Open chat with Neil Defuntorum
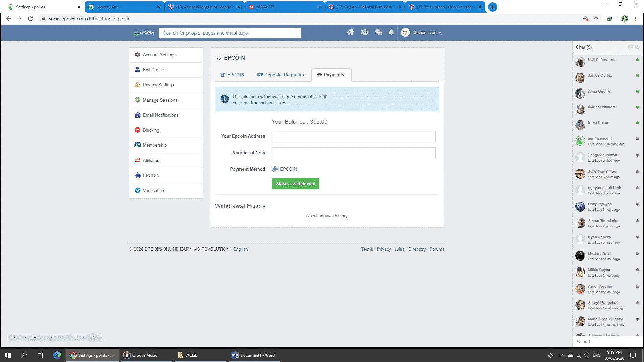This screenshot has width=644, height=362. tap(607, 62)
